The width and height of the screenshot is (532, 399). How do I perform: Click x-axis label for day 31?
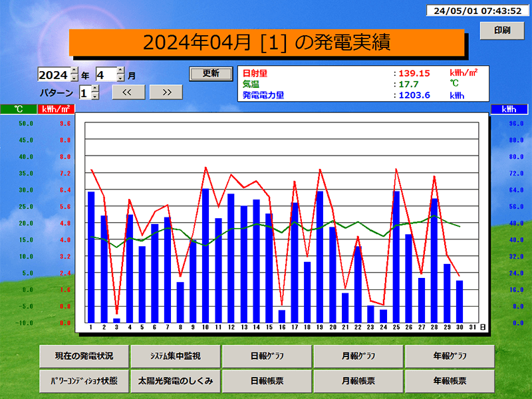472,327
